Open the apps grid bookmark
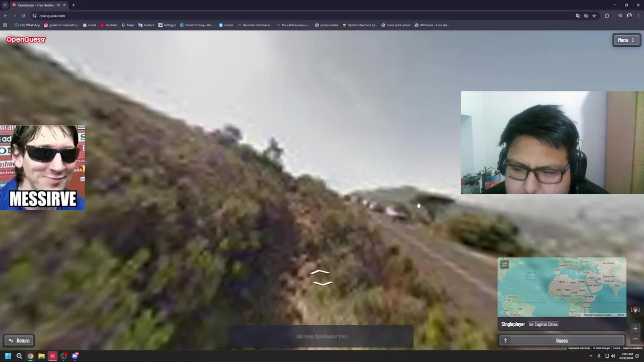Screen dimensions: 644x362 tap(5, 25)
